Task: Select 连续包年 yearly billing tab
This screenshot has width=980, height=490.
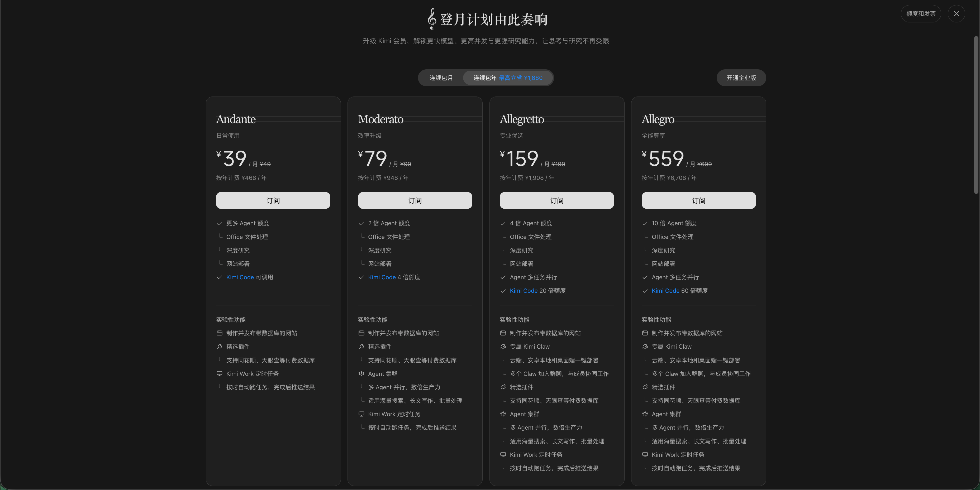Action: pos(507,78)
